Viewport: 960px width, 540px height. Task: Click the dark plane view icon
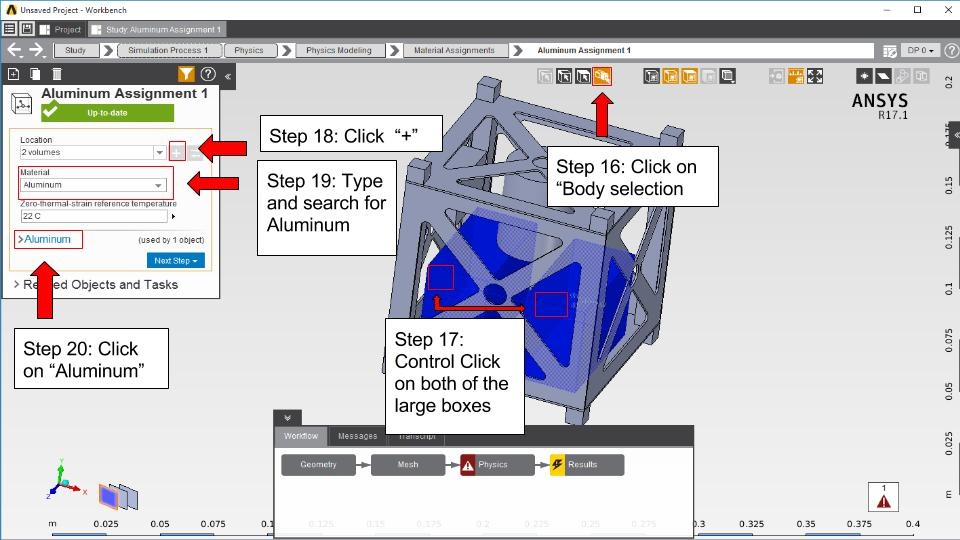(x=883, y=77)
